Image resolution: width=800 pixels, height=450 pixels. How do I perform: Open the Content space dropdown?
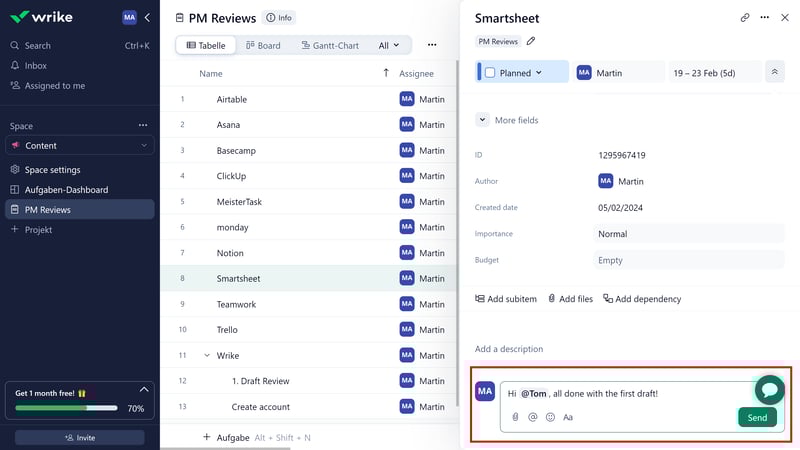80,145
